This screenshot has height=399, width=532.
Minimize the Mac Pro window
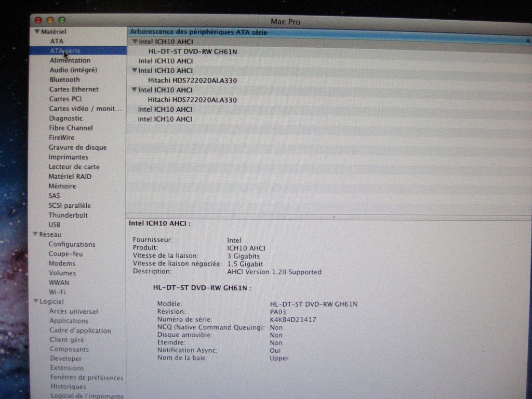click(x=50, y=21)
